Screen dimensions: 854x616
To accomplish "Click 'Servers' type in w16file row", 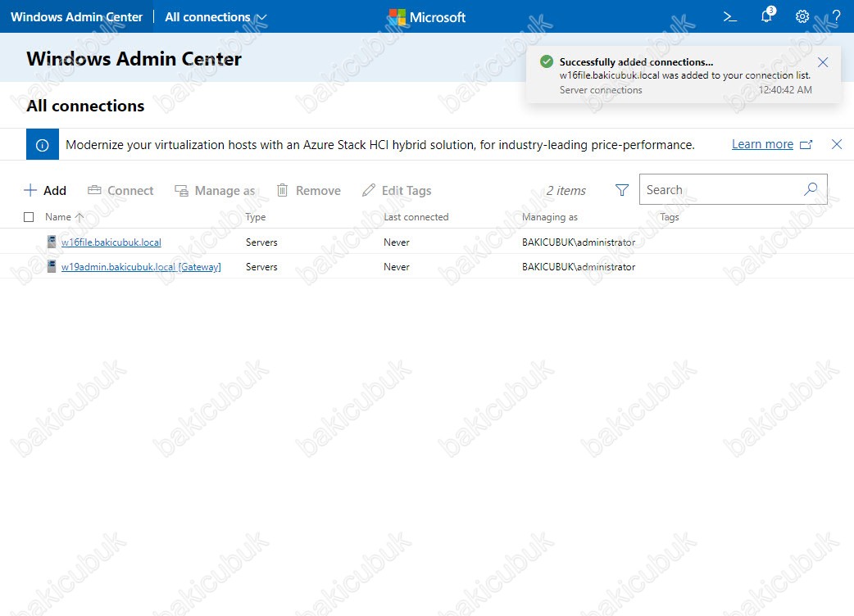I will (261, 242).
